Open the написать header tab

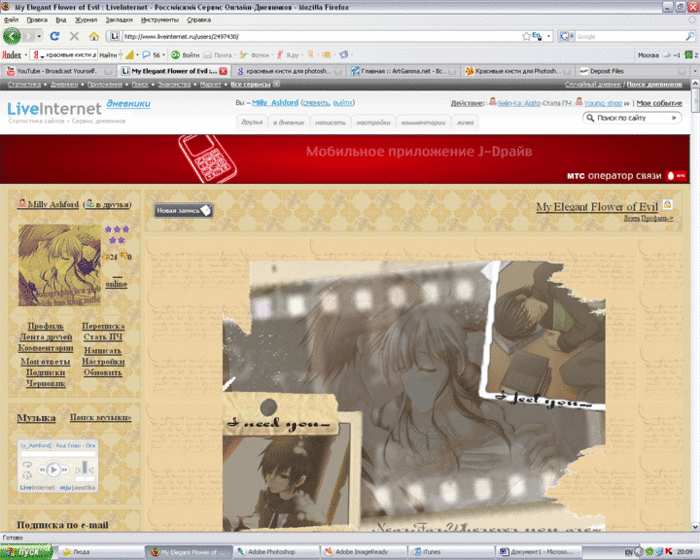(x=330, y=122)
